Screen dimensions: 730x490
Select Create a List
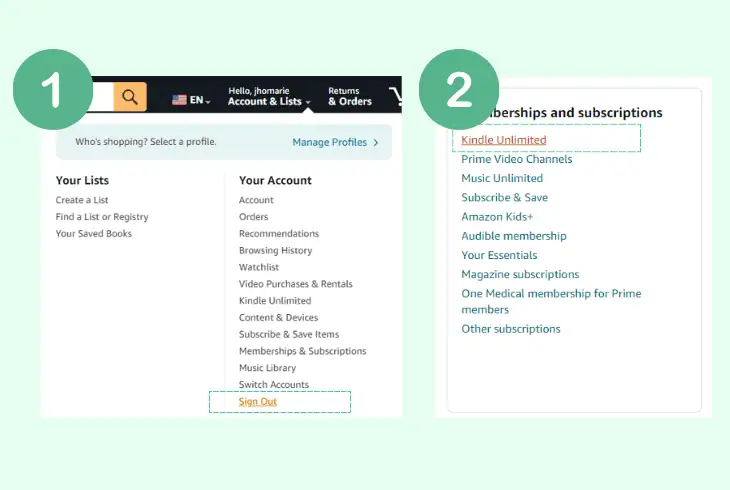(x=82, y=200)
